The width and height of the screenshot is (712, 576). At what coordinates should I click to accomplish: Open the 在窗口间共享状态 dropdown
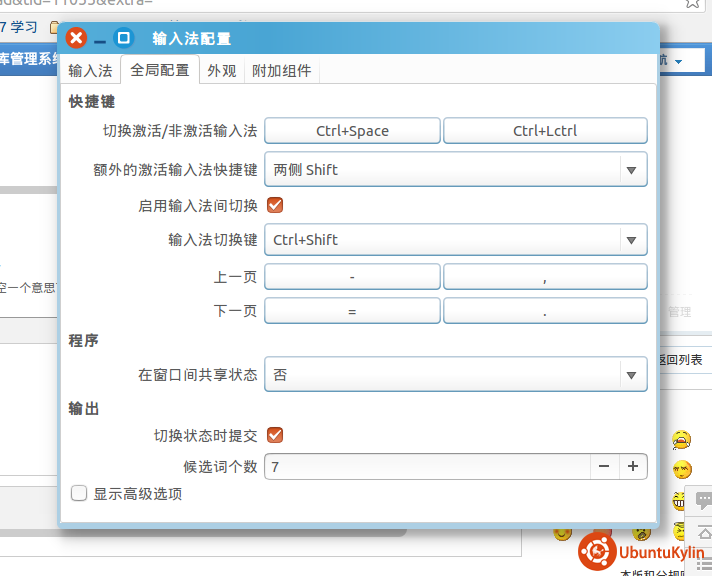click(455, 375)
